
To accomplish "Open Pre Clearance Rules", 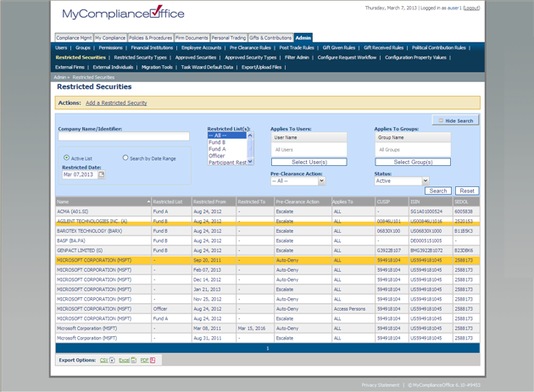I will click(250, 47).
